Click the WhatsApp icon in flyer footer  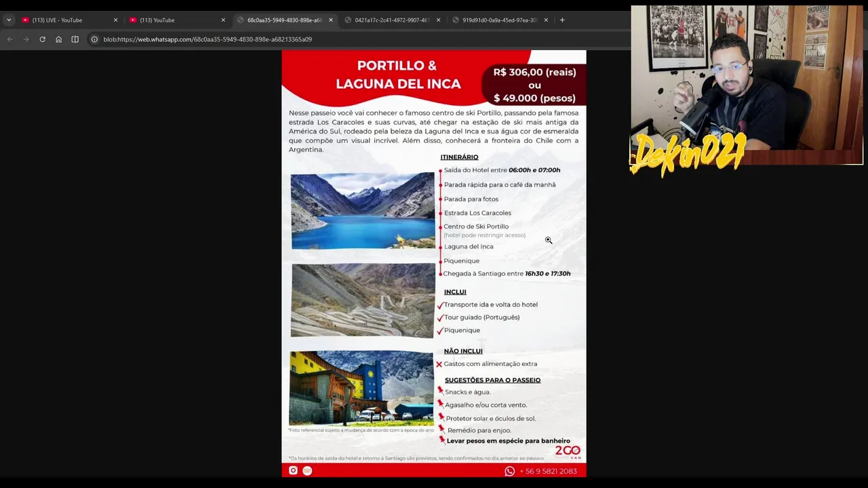(510, 471)
